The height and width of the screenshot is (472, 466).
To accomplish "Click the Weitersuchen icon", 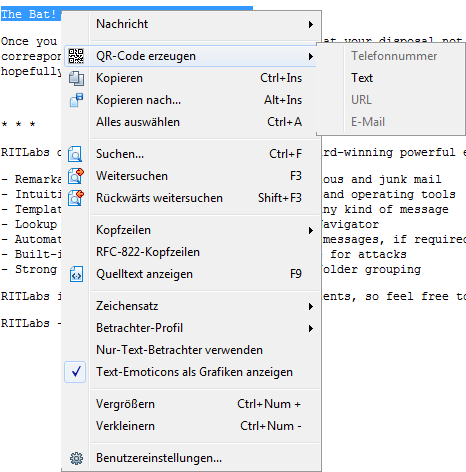I will (x=76, y=176).
